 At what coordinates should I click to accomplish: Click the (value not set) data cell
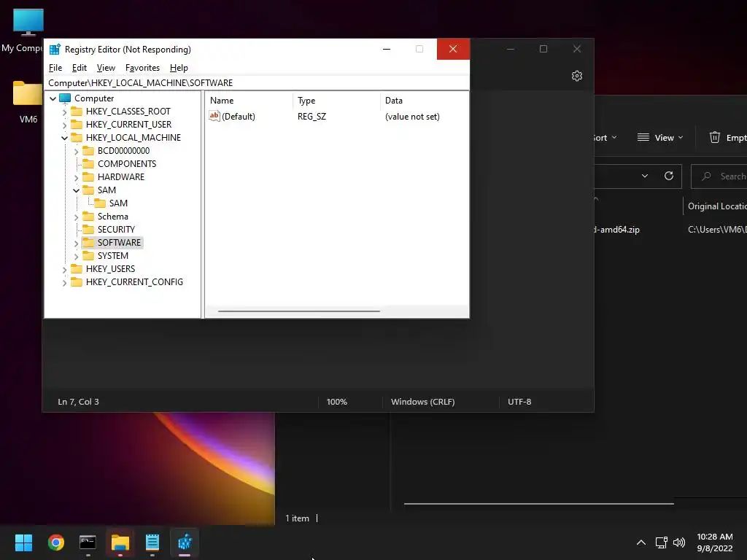point(412,117)
